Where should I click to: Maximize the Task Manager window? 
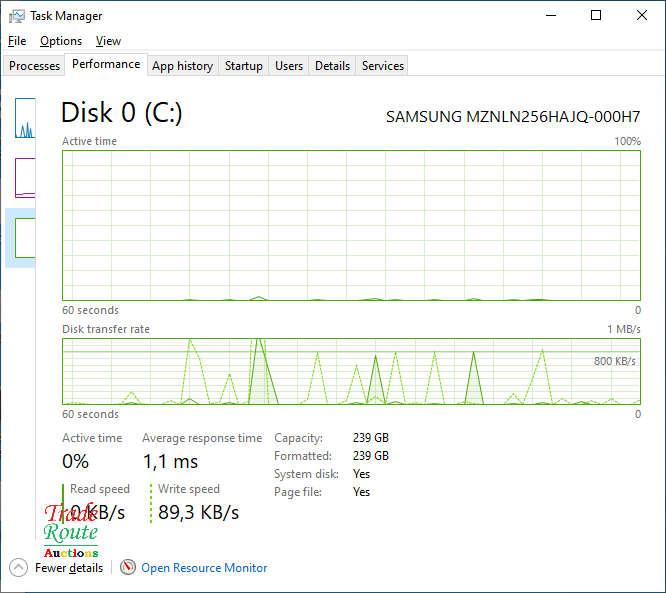(596, 16)
